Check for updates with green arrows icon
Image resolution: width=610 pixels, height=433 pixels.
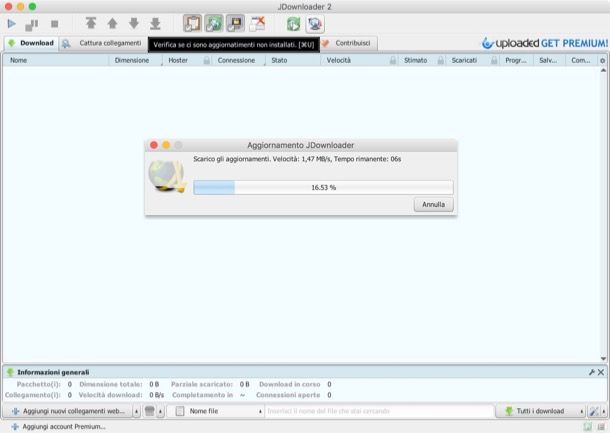(x=294, y=24)
